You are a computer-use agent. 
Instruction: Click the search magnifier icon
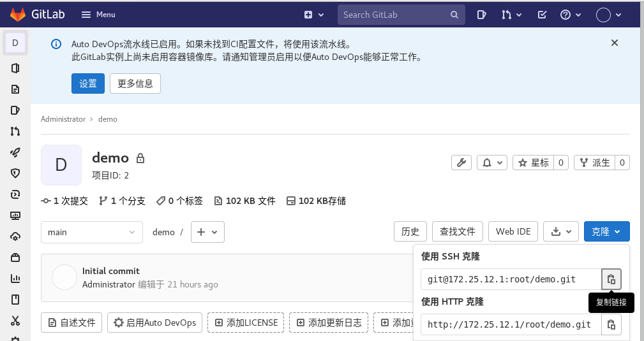(x=454, y=15)
